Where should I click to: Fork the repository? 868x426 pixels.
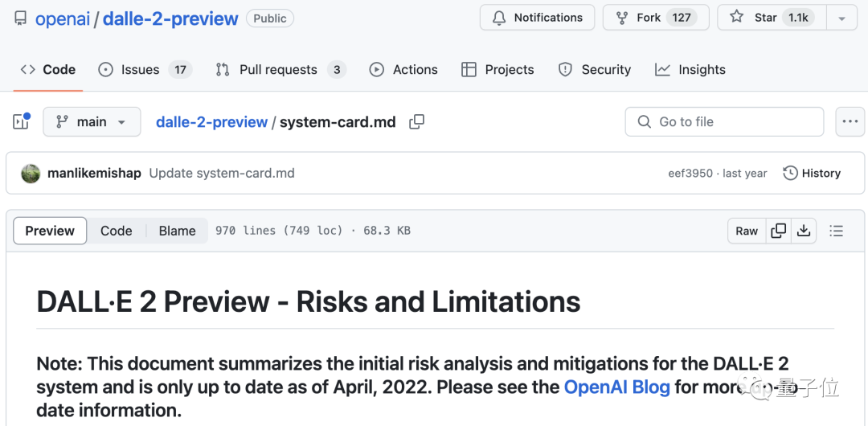(656, 18)
